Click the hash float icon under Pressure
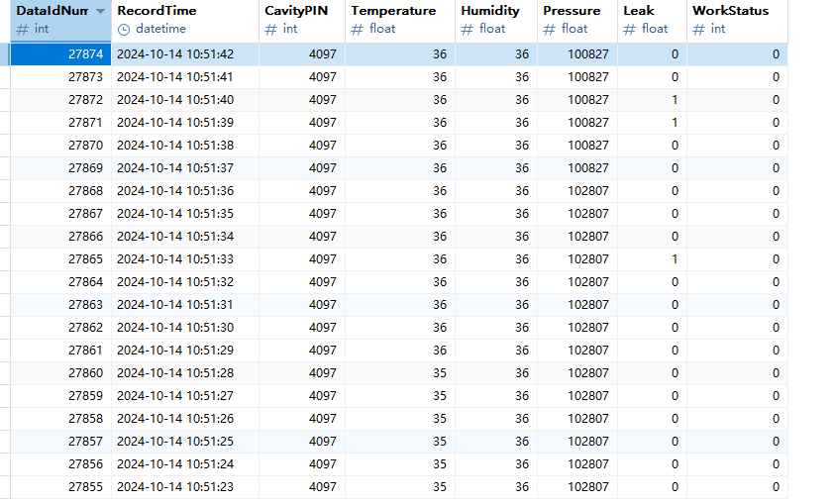The width and height of the screenshot is (835, 504). pos(550,29)
